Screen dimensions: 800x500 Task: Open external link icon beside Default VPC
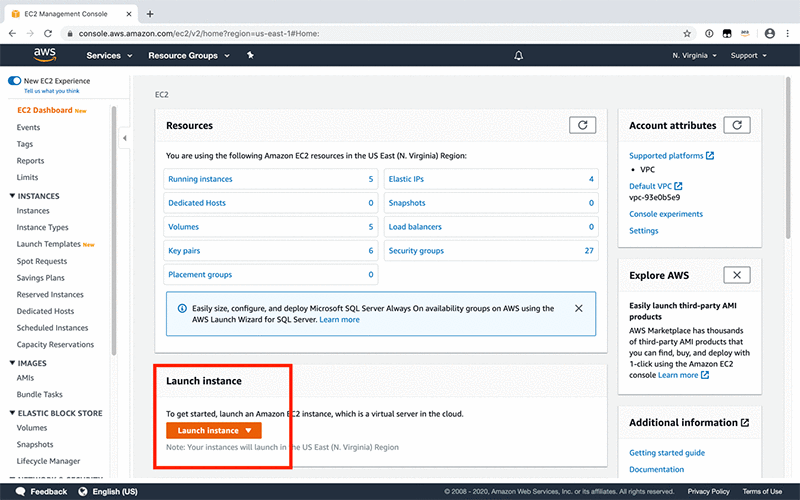tap(678, 186)
